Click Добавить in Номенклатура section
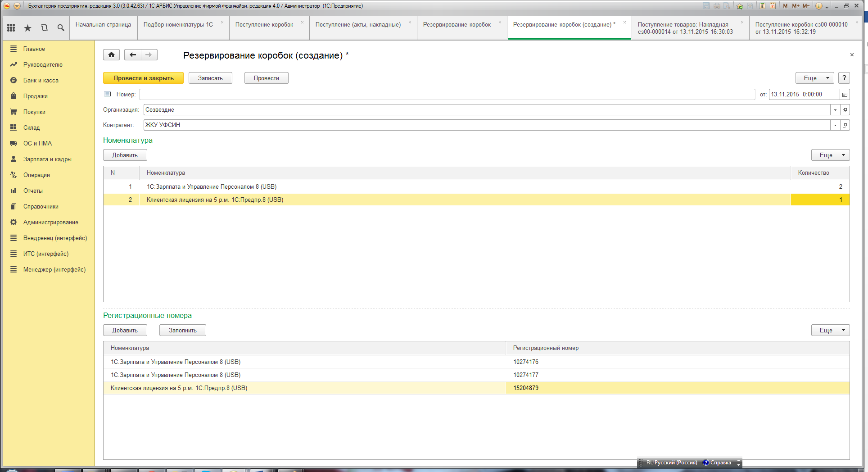The height and width of the screenshot is (472, 868). point(125,155)
